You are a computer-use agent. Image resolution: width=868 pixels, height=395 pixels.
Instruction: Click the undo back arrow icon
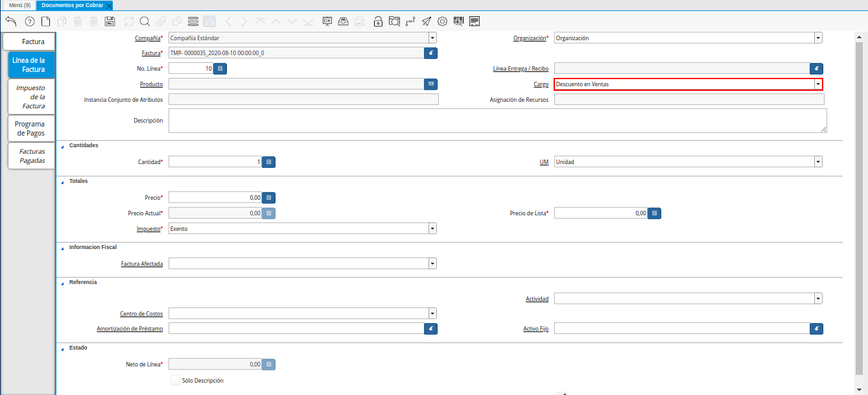click(x=10, y=21)
